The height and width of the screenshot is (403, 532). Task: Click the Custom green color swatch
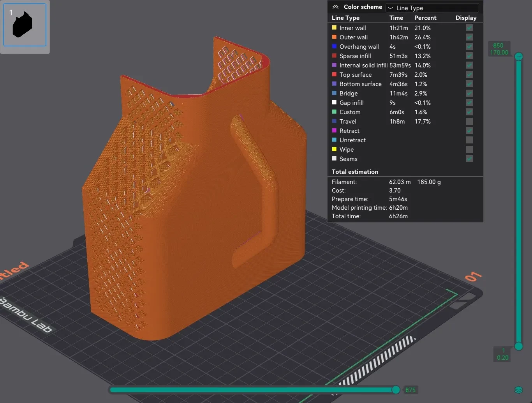(x=334, y=112)
